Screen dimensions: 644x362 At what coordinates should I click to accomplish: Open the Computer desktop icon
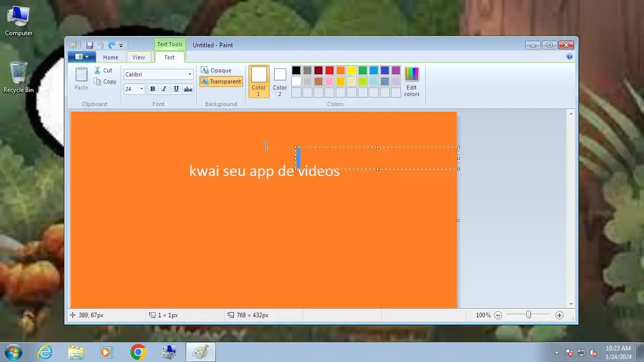coord(19,21)
